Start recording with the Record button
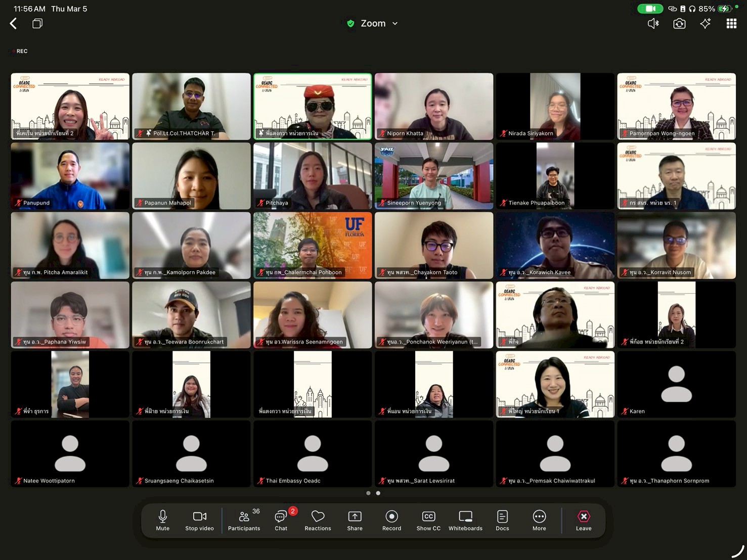747x560 pixels. click(391, 520)
